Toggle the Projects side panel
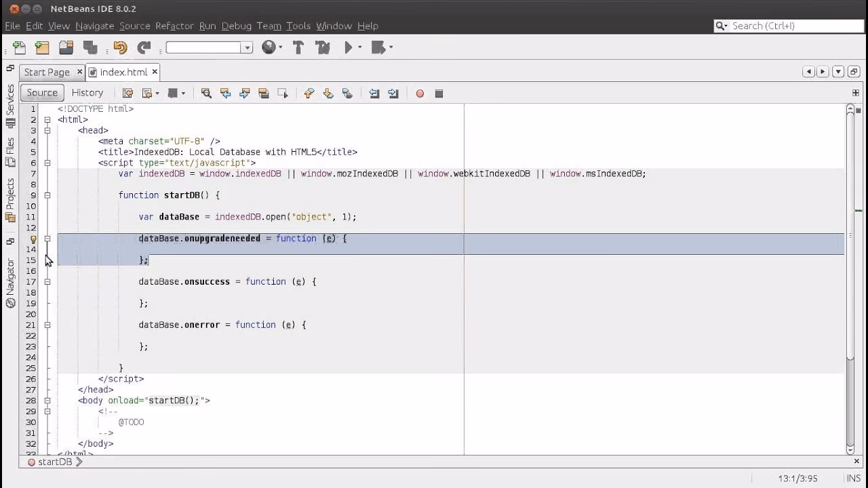Screen dimensions: 868x488 click(x=10, y=199)
